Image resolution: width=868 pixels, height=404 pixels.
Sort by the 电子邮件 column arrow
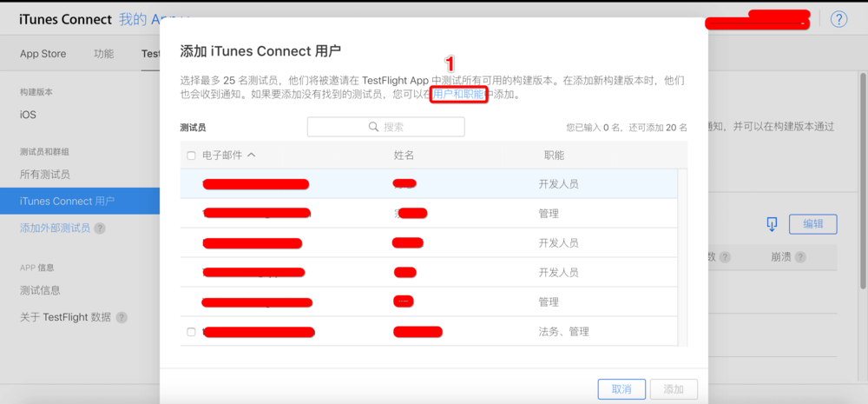(x=251, y=156)
